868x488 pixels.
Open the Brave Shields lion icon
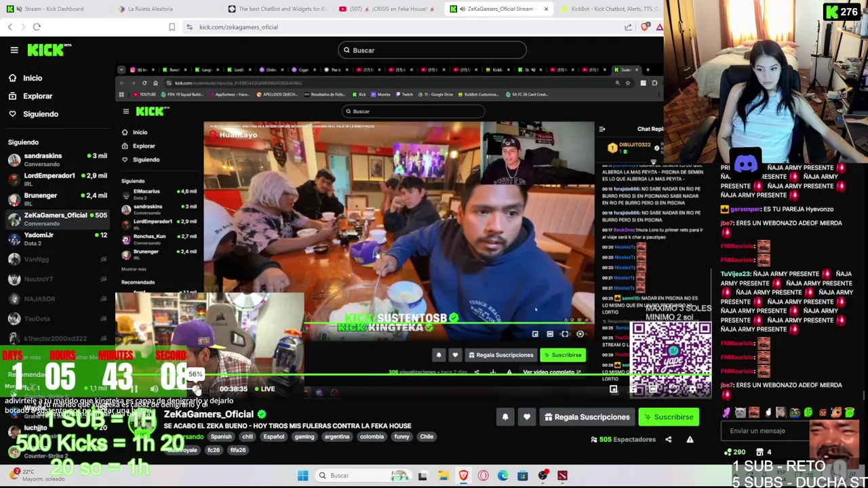tap(644, 27)
